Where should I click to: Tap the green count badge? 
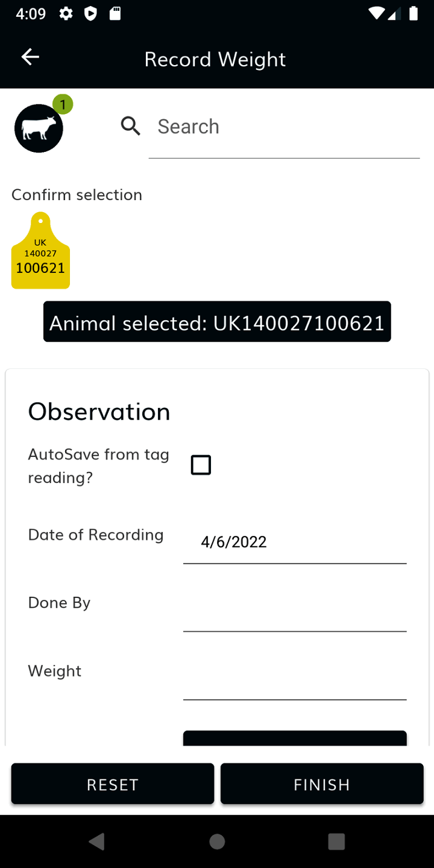coord(63,104)
